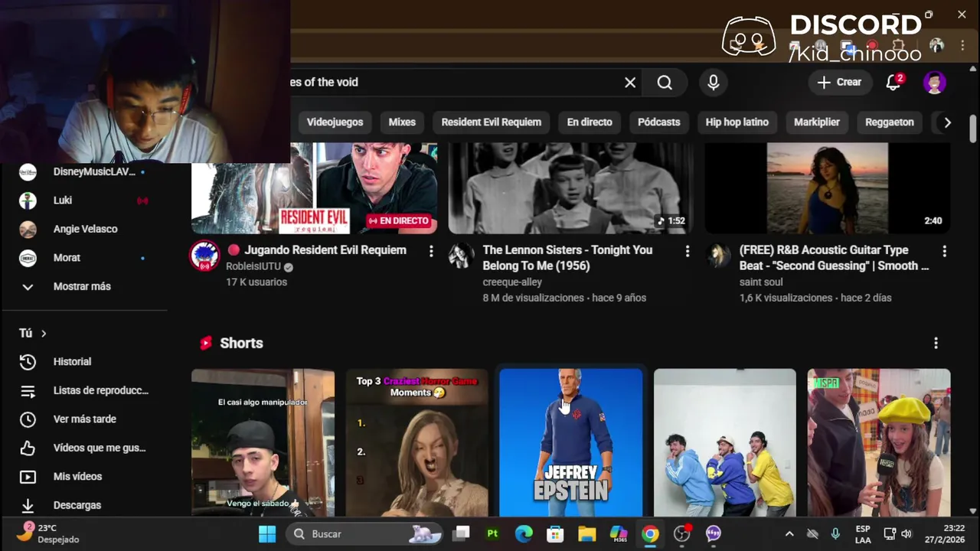Open Microsoft Store from taskbar
The height and width of the screenshot is (551, 980).
[x=555, y=533]
